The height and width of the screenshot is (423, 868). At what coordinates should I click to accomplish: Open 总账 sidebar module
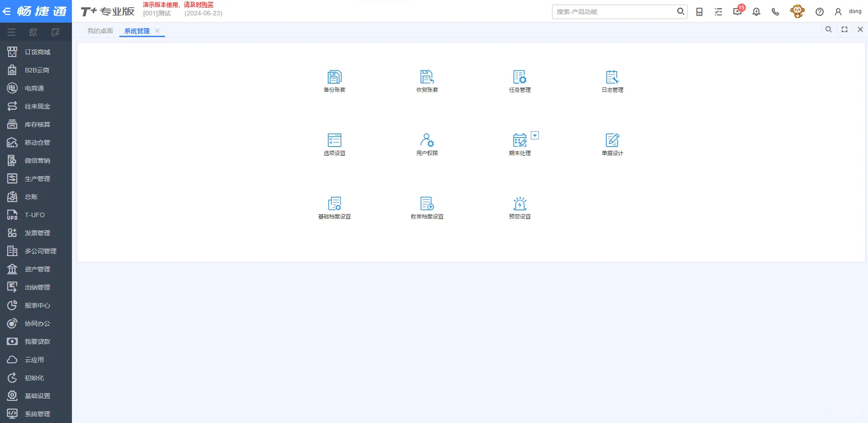(x=36, y=197)
